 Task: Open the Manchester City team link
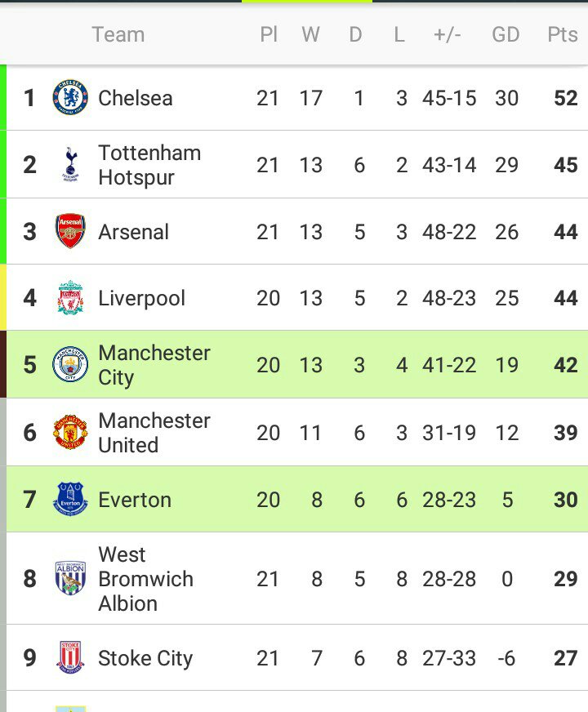point(154,365)
